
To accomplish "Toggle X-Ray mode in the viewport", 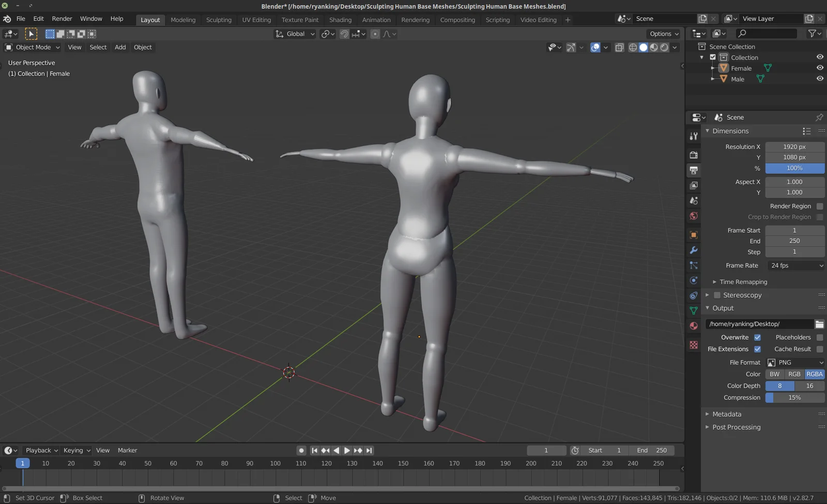I will (x=620, y=47).
